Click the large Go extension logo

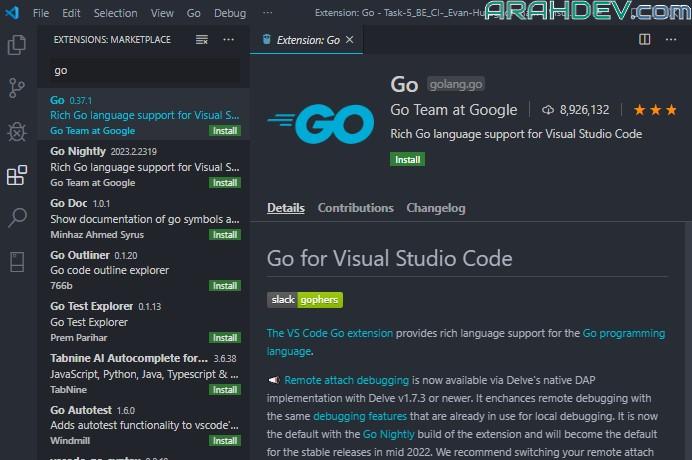coord(307,123)
